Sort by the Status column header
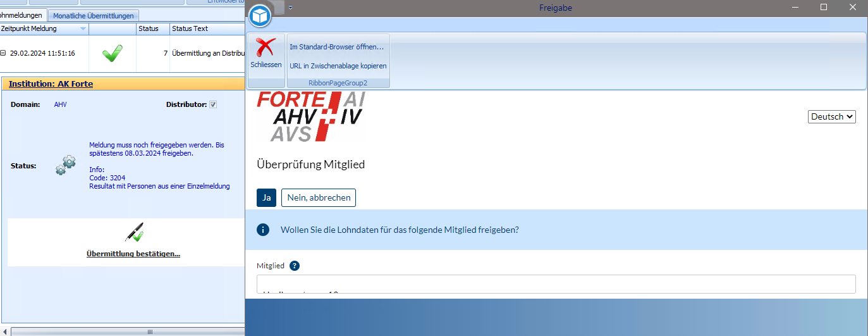This screenshot has width=868, height=336. pyautogui.click(x=152, y=28)
